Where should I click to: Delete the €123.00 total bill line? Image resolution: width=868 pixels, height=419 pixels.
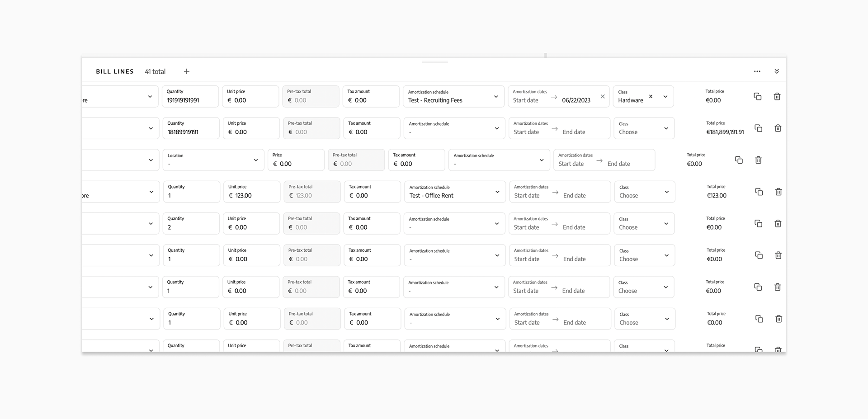click(x=778, y=192)
